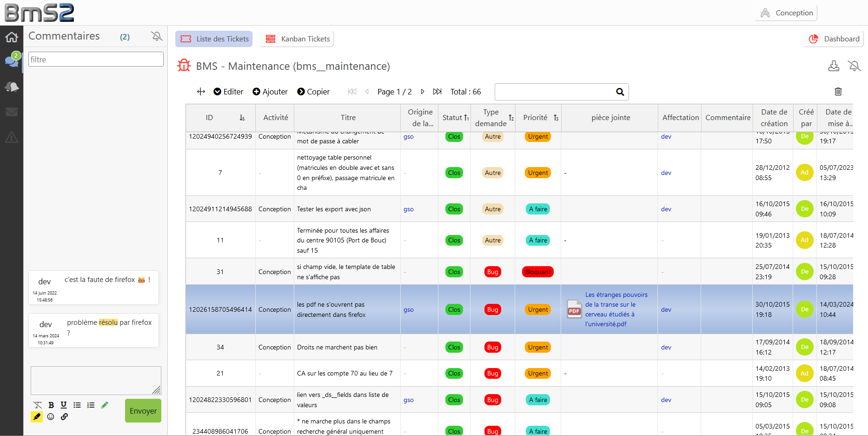Open the notifications bell in left sidebar
868x436 pixels.
tap(12, 87)
